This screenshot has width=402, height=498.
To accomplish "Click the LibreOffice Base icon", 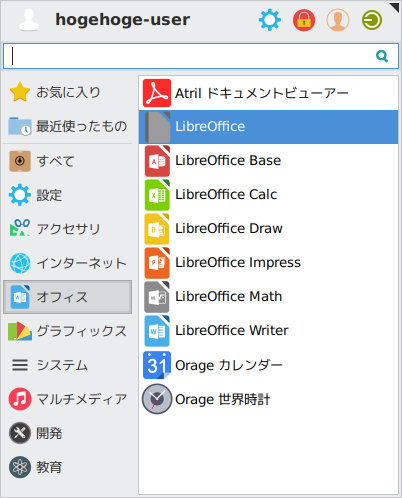I will 157,161.
